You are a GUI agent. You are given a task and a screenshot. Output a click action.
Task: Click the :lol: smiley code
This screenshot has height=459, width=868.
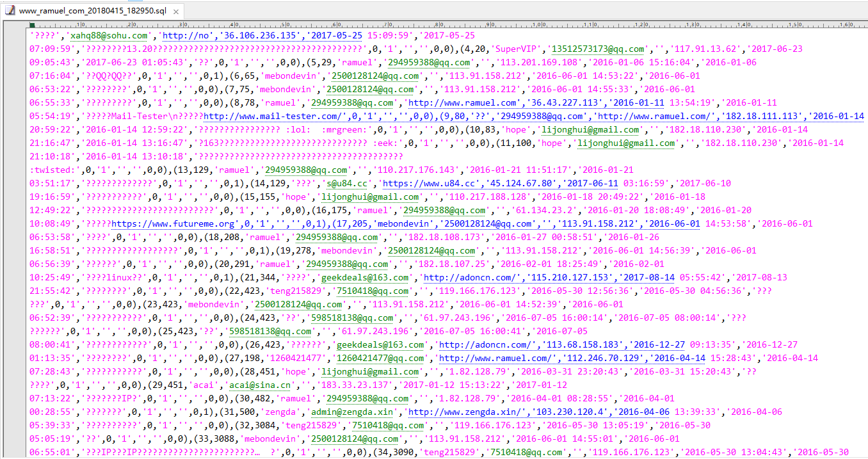click(298, 129)
